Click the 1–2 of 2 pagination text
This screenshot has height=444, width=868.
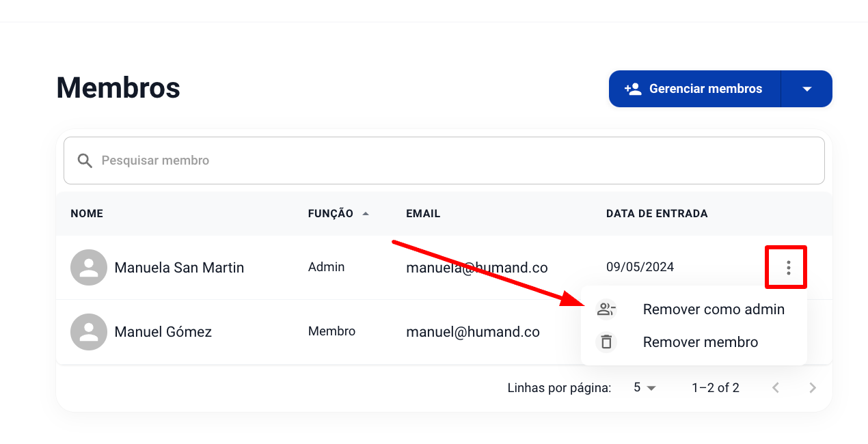(x=716, y=388)
